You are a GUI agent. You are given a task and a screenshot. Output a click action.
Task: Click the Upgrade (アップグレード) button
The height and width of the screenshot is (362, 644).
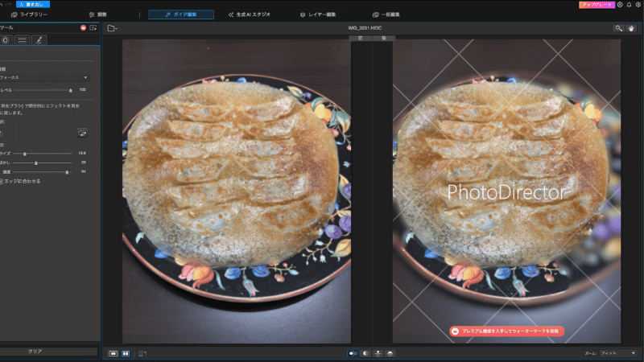point(597,5)
